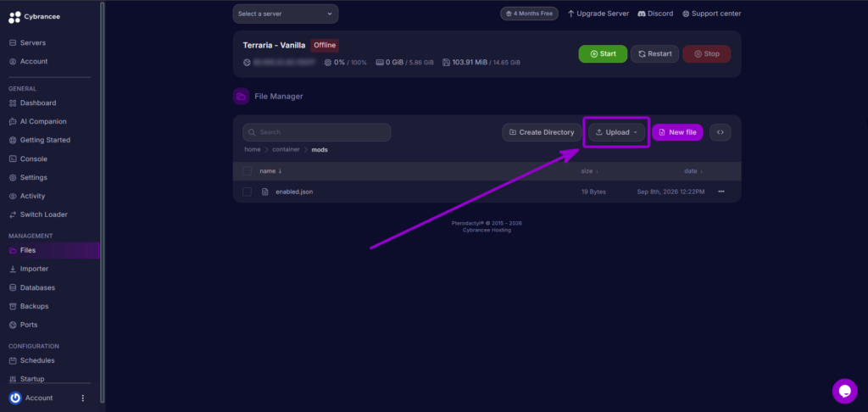Focus the file Search field
This screenshot has width=868, height=412.
317,132
